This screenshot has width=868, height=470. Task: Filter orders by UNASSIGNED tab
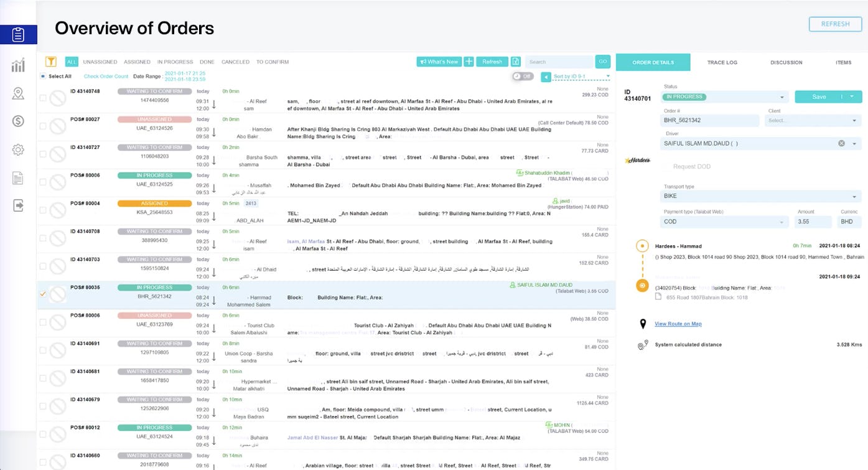(x=100, y=62)
